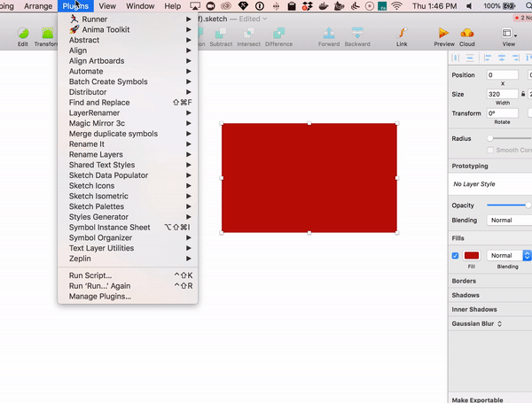
Task: Expand the Anima Toolkit submenu
Action: [x=128, y=30]
